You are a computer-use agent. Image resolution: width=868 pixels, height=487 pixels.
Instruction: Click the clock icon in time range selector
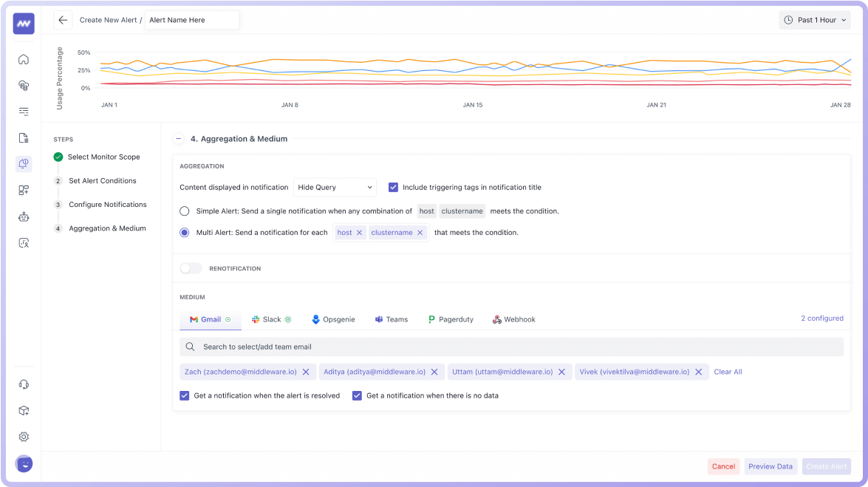(788, 20)
